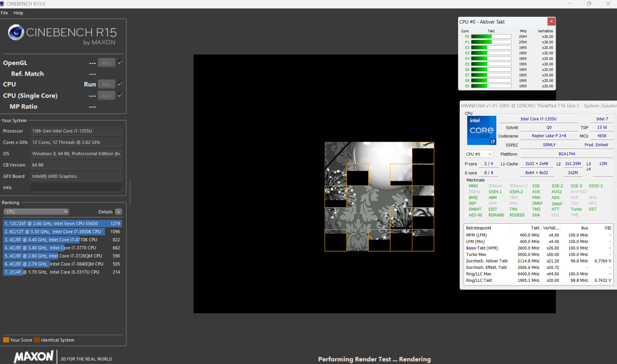Click the P0 core clock bar
The height and width of the screenshot is (364, 617).
click(491, 37)
